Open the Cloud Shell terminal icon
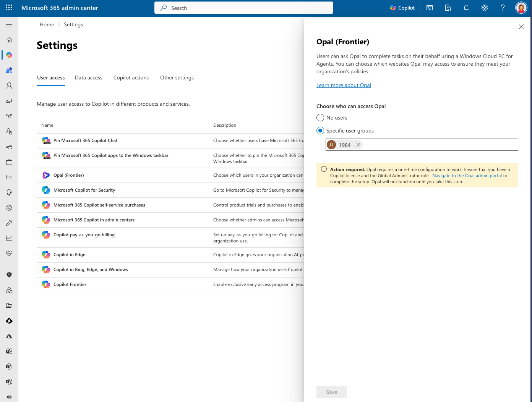 point(430,8)
